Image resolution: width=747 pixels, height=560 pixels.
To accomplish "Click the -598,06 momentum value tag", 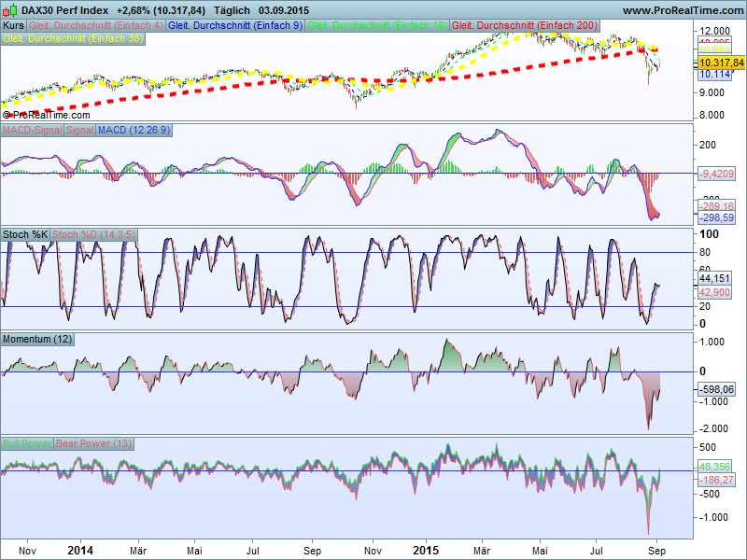I will coord(716,389).
